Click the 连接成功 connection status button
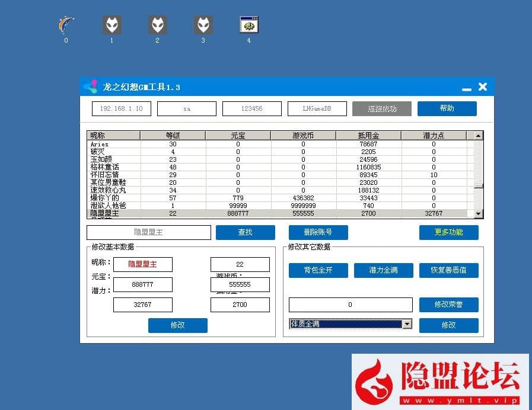 pyautogui.click(x=381, y=108)
